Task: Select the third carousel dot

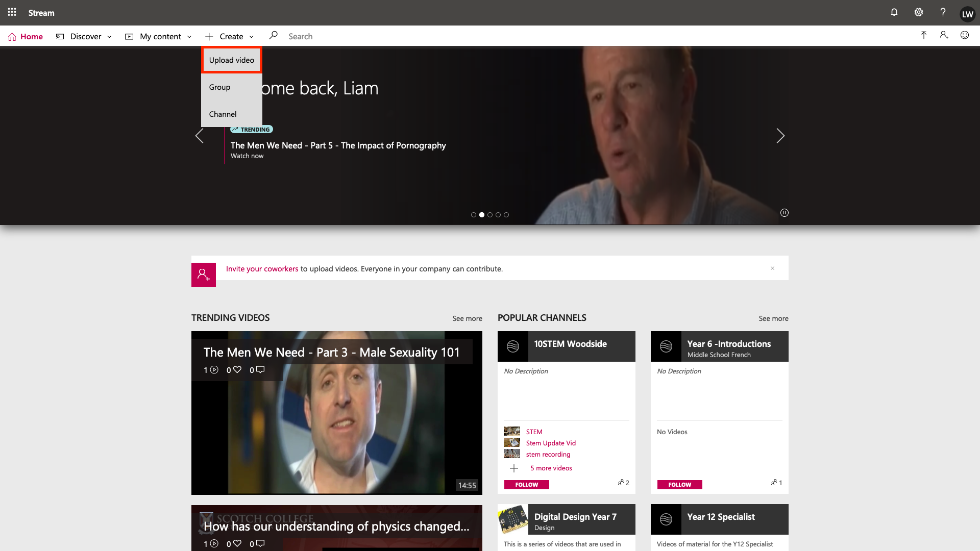Action: tap(490, 215)
